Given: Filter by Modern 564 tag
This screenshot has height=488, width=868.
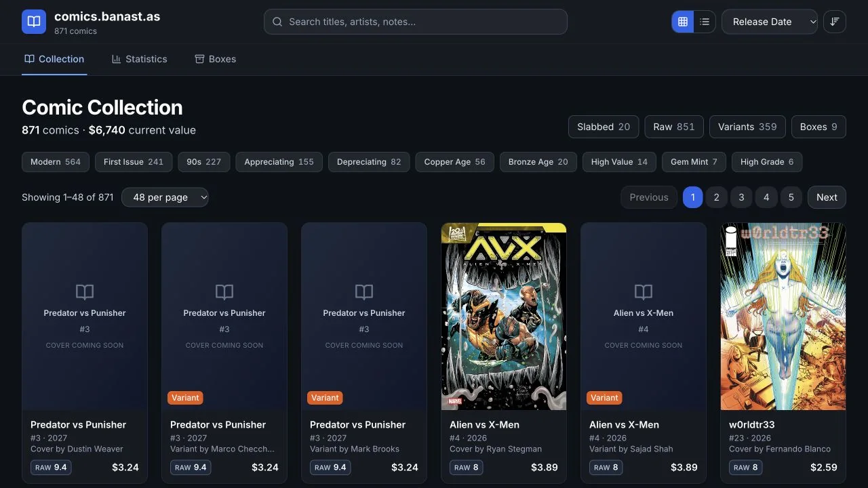Looking at the screenshot, I should point(56,162).
